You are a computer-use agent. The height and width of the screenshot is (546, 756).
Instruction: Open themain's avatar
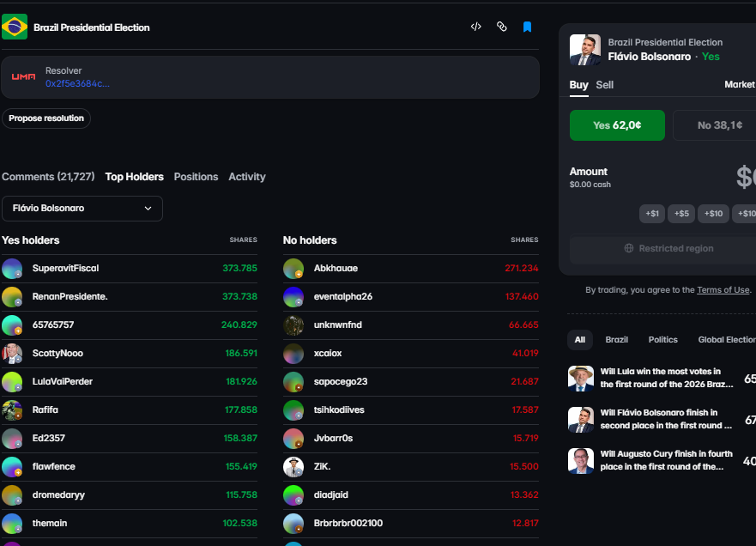pyautogui.click(x=12, y=524)
